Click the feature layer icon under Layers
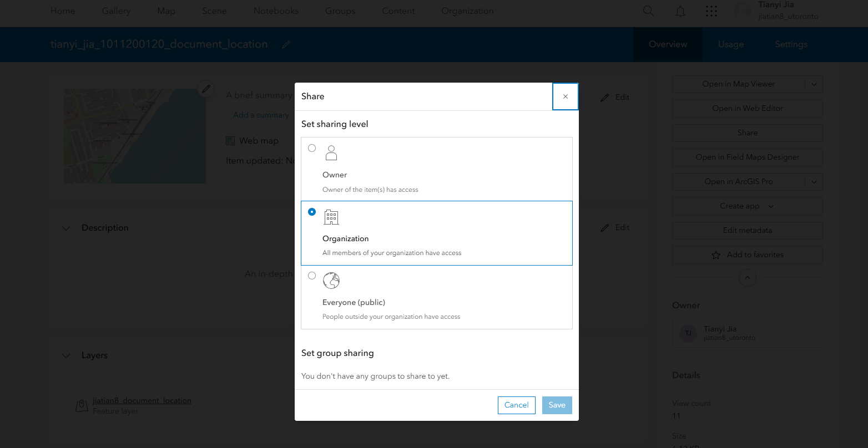This screenshot has width=868, height=448. (82, 406)
